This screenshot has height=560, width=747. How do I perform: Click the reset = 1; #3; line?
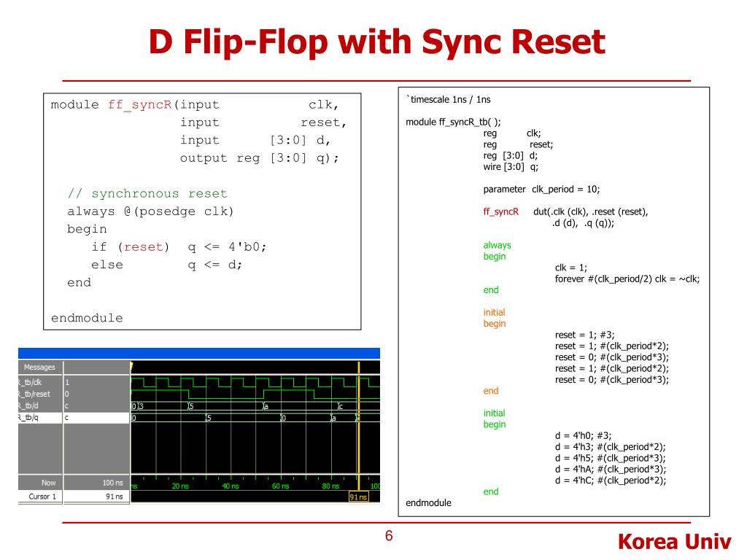(584, 335)
